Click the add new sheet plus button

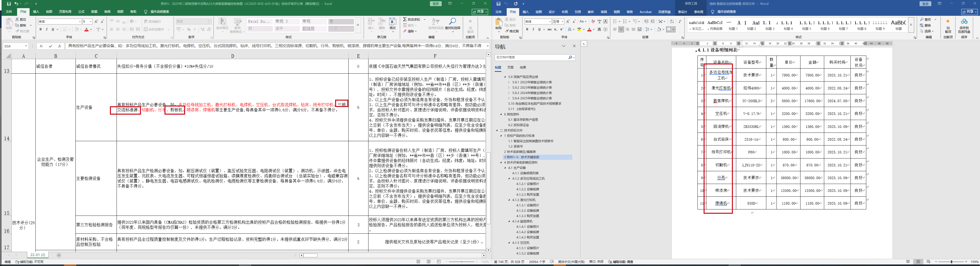[59, 255]
